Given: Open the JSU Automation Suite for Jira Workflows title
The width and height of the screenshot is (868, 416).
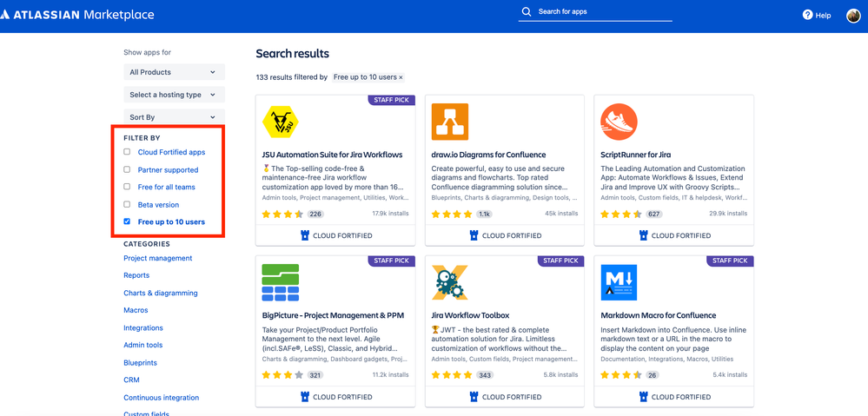Looking at the screenshot, I should click(332, 155).
